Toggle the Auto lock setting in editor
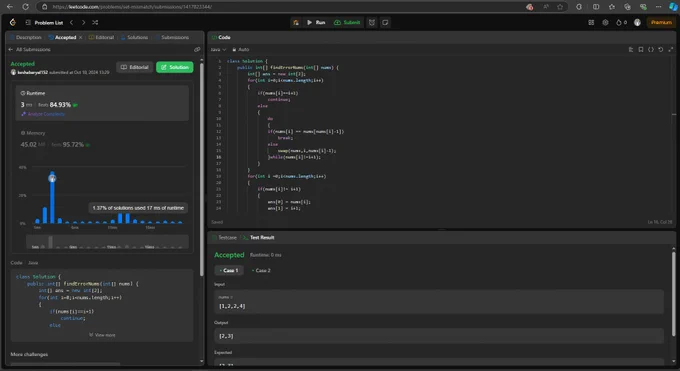This screenshot has height=371, width=680. 241,49
